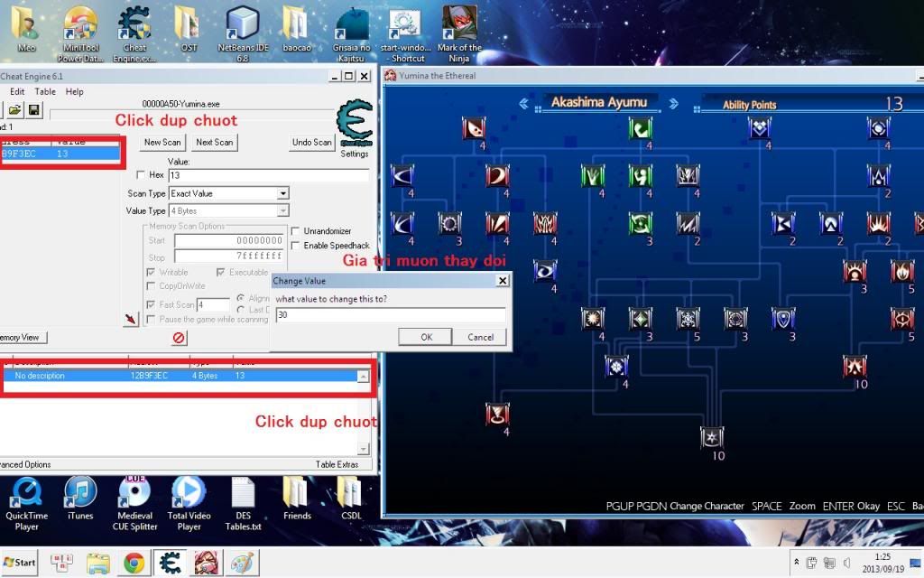The width and height of the screenshot is (924, 578).
Task: Click the scan Value text field
Action: point(269,175)
